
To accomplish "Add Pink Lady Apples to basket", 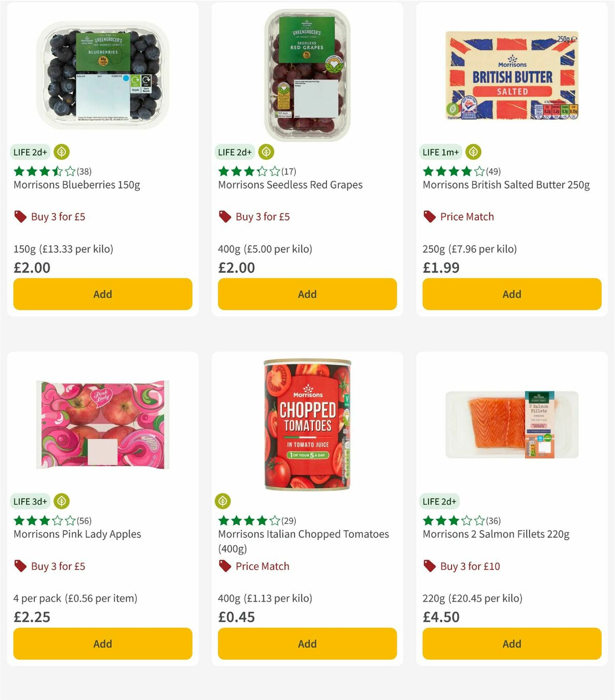I will [x=102, y=644].
